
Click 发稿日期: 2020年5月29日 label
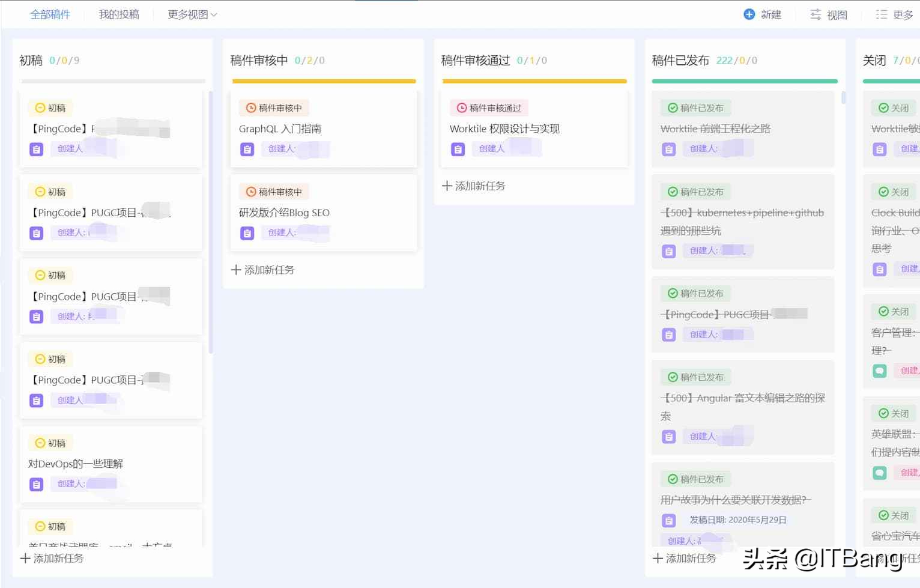point(738,520)
